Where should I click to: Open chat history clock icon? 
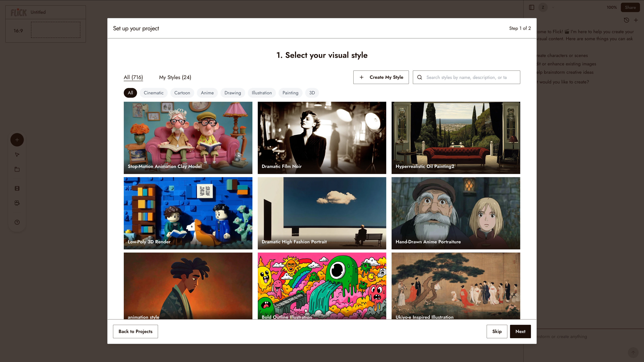pos(626,20)
